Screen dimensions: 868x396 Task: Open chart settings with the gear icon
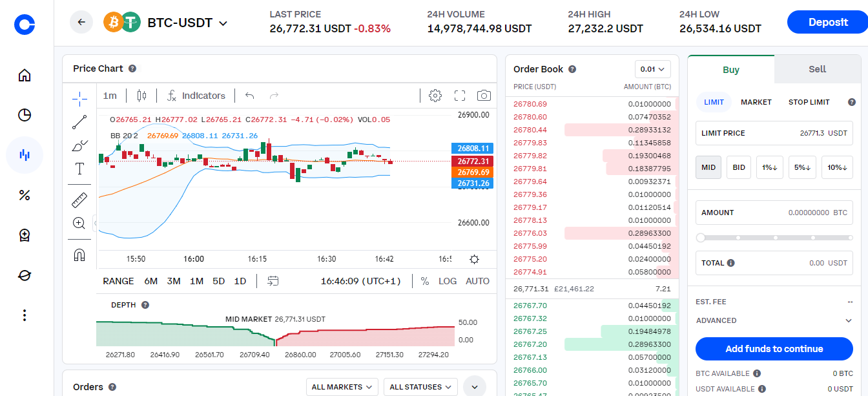tap(435, 95)
